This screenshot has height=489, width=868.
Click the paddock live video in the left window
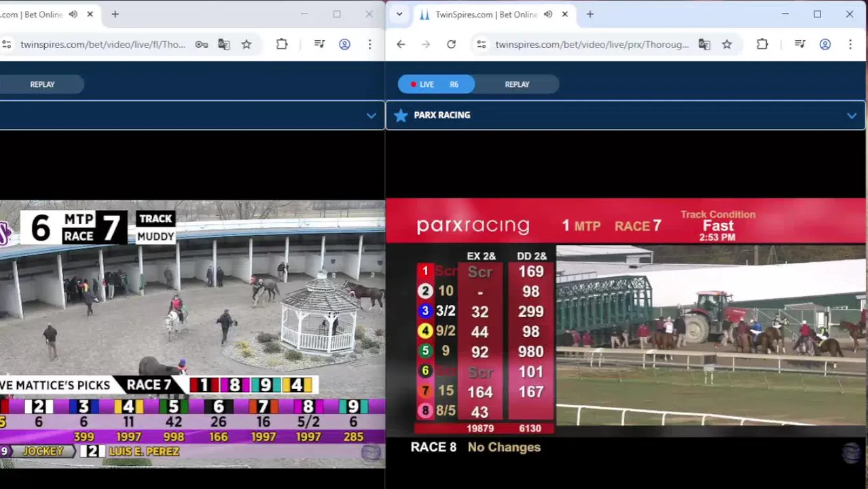[x=192, y=334]
